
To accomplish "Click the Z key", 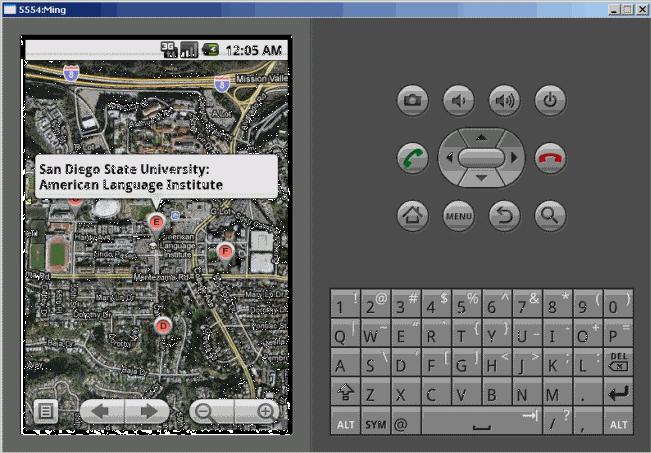I will (376, 392).
